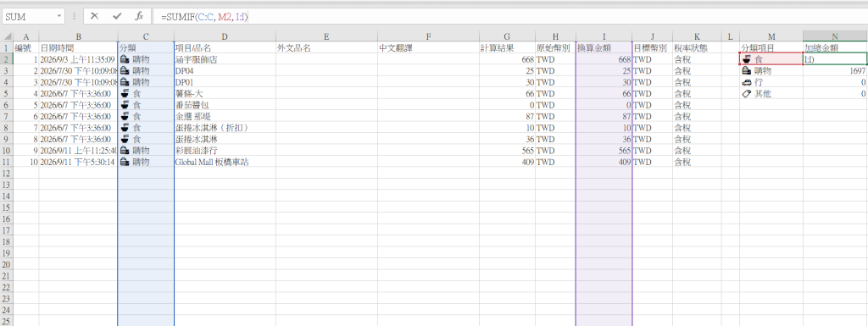Select the 食 category cell in column M
This screenshot has width=868, height=326.
click(x=771, y=59)
